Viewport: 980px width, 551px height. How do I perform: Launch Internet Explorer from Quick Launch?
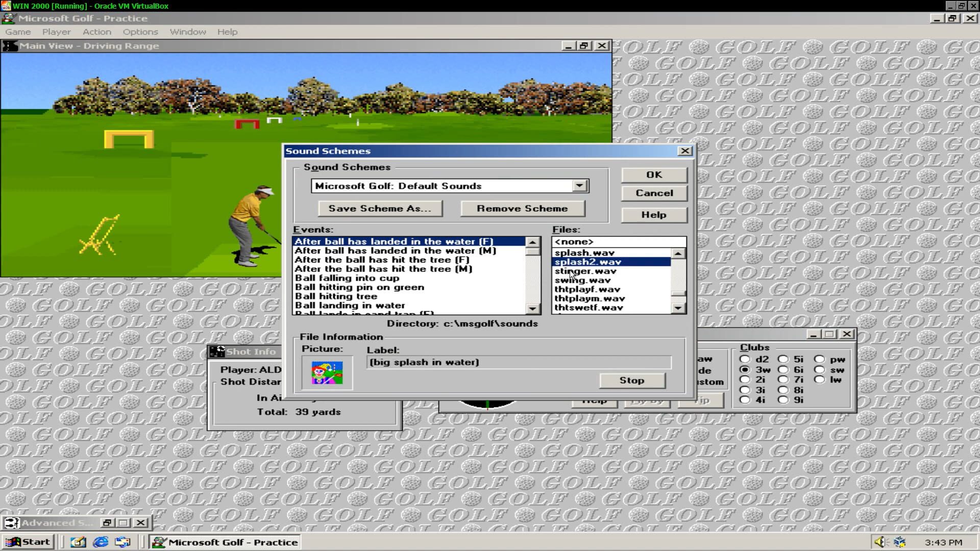coord(100,542)
